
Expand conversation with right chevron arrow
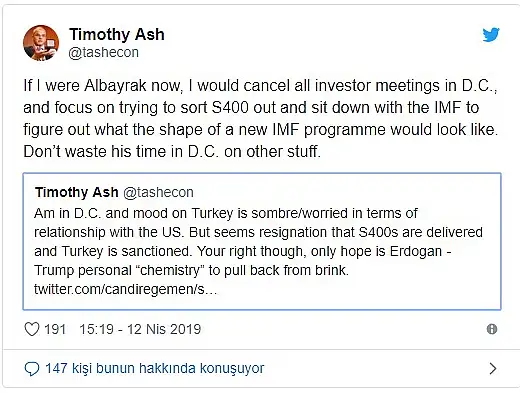tap(493, 368)
